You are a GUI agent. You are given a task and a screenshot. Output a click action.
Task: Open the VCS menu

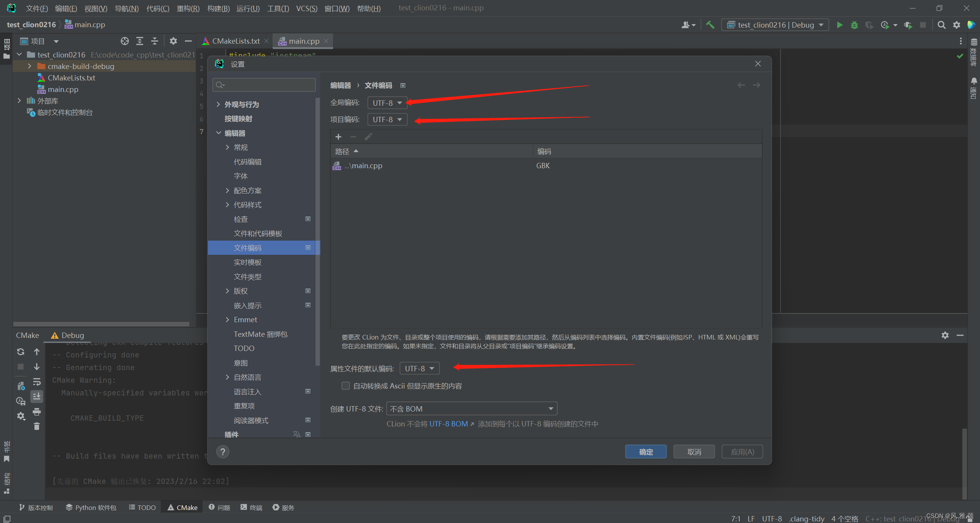[x=307, y=8]
